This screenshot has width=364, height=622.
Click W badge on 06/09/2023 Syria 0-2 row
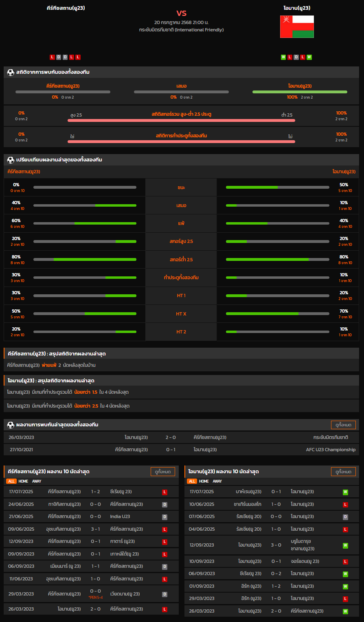point(345,574)
